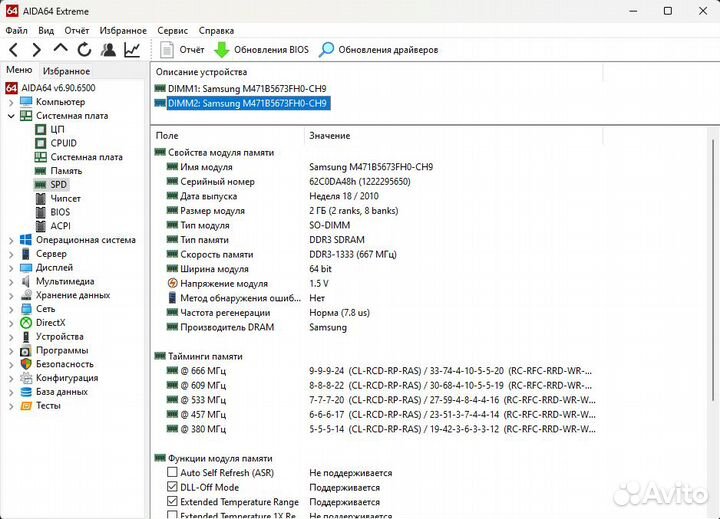Go back with the left arrow toolbar icon
This screenshot has width=720, height=519.
tap(14, 50)
